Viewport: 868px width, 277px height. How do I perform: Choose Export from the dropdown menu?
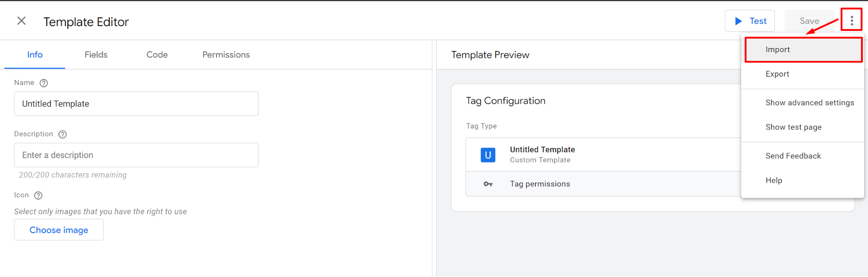click(777, 74)
